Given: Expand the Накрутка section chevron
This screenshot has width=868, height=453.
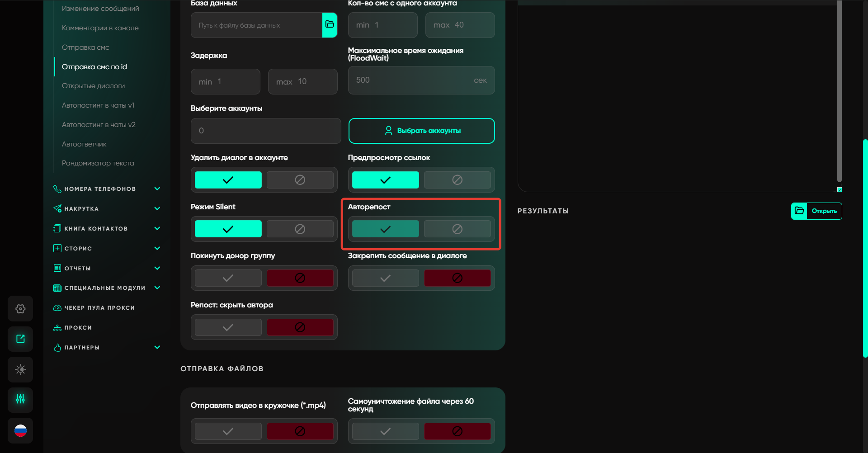Looking at the screenshot, I should 157,209.
